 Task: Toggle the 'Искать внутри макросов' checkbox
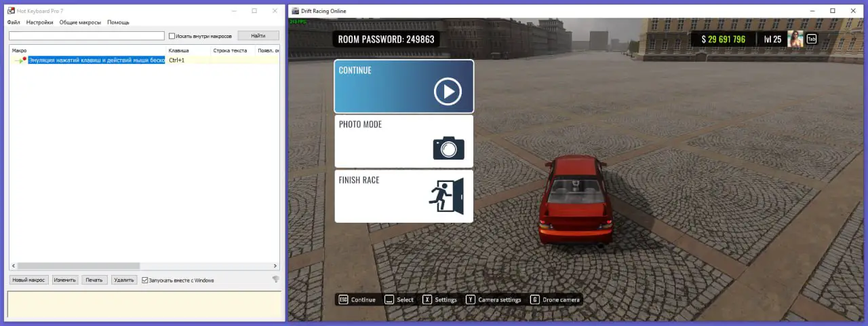pyautogui.click(x=172, y=36)
